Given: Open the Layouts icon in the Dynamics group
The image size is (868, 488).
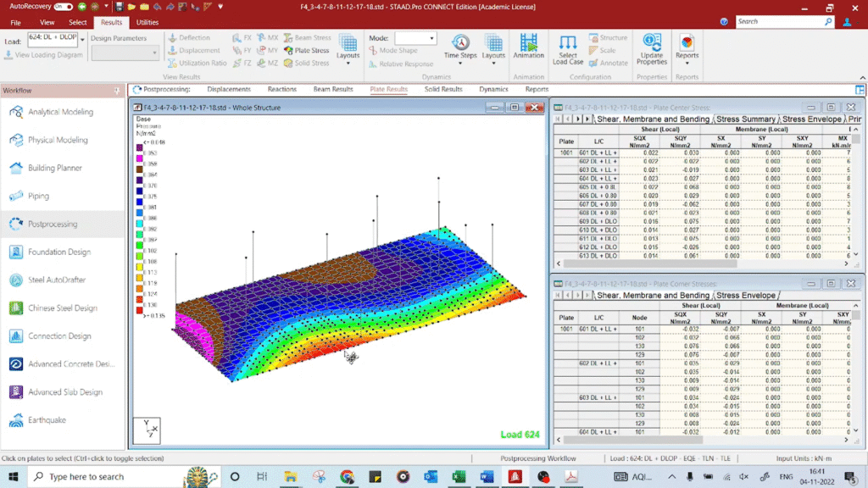Looking at the screenshot, I should point(493,42).
